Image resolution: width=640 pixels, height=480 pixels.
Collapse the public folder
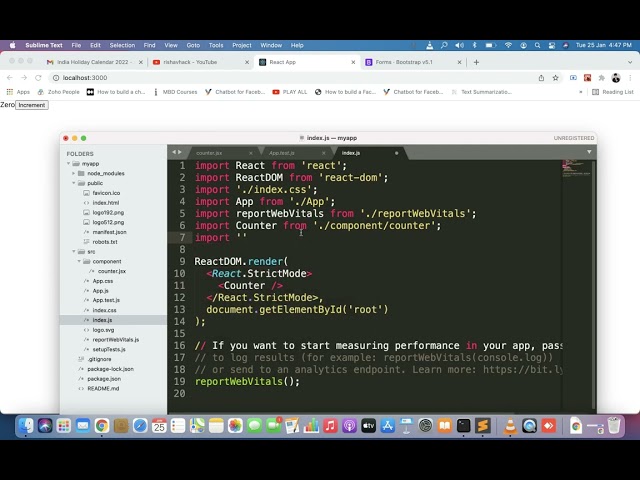click(74, 183)
